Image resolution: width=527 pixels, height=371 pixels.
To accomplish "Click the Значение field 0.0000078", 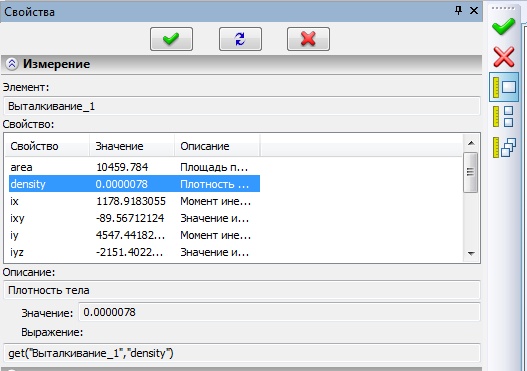I will pos(279,312).
